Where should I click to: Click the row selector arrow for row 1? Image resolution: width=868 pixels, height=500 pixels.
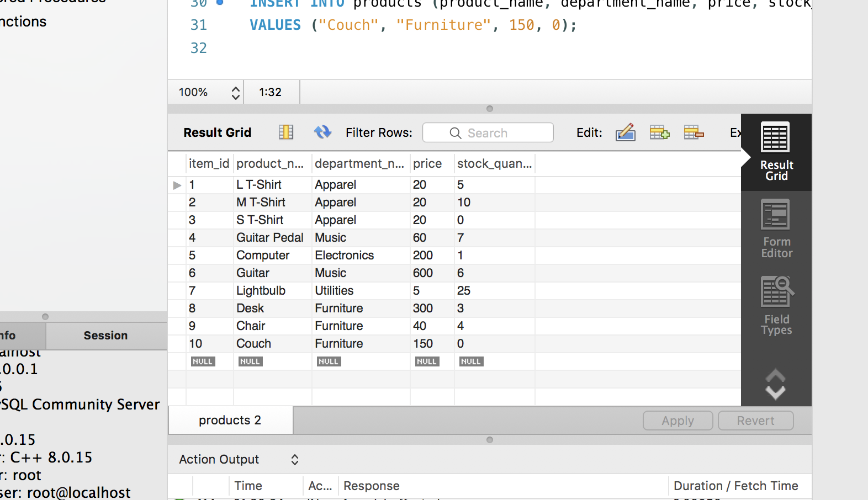tap(177, 185)
